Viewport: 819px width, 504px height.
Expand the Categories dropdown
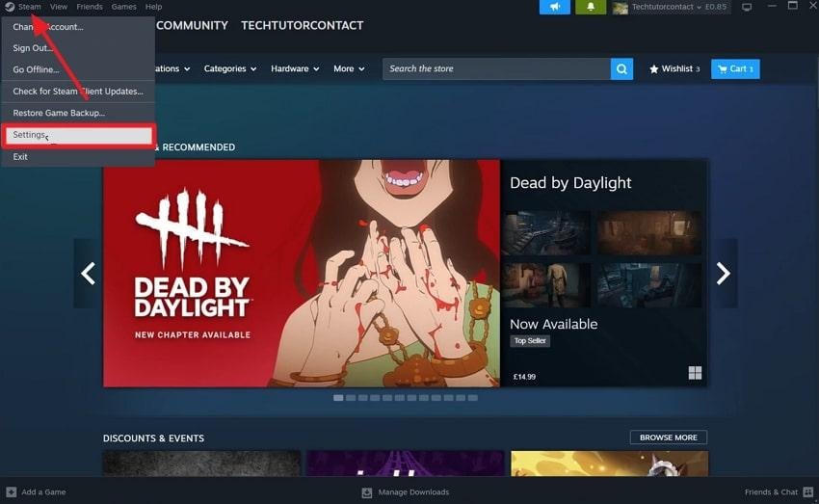point(230,69)
